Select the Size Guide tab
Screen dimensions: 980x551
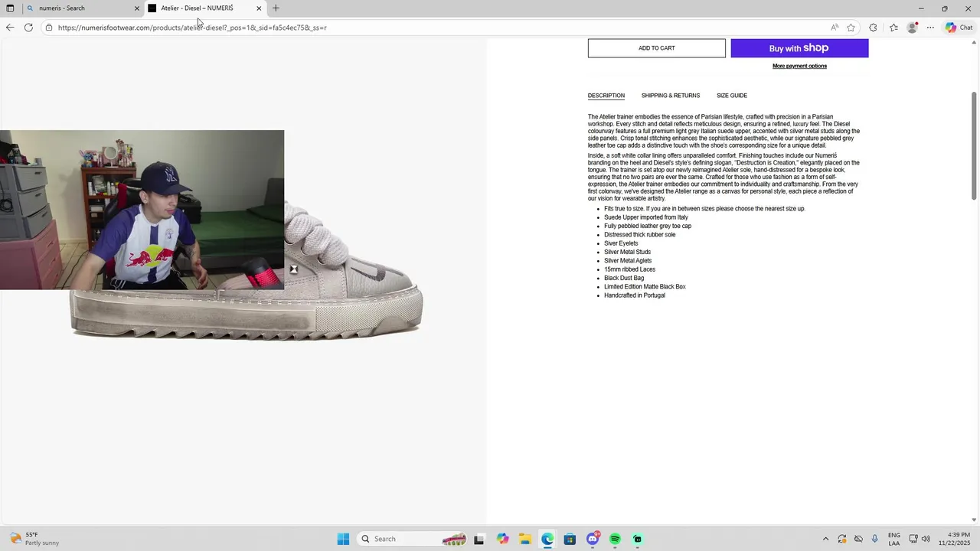(x=732, y=96)
